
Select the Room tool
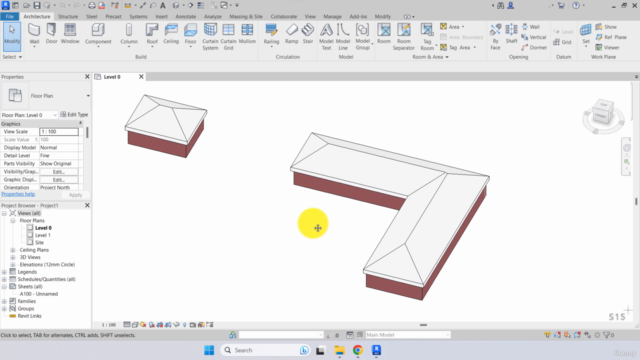(x=384, y=34)
